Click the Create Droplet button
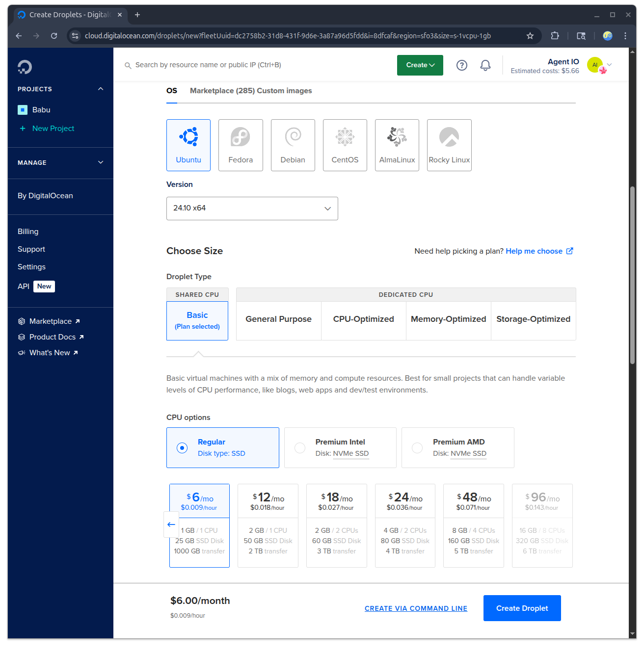The height and width of the screenshot is (654, 644). [522, 608]
